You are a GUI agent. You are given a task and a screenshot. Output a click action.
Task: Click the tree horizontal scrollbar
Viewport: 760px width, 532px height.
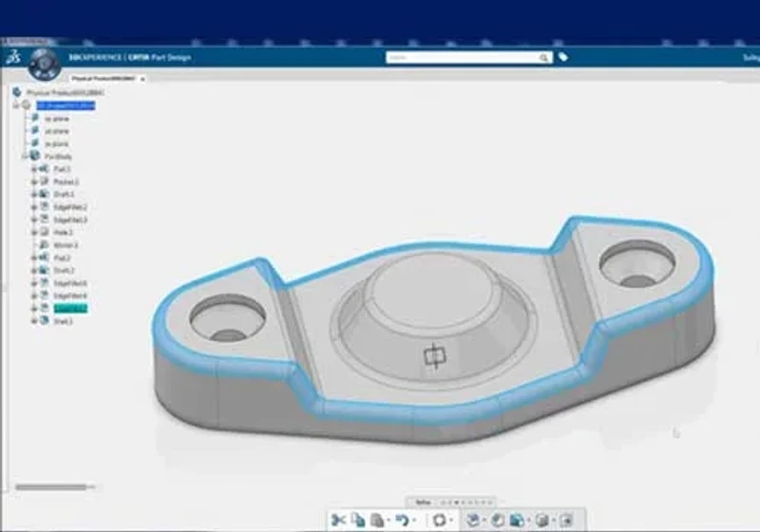51,487
